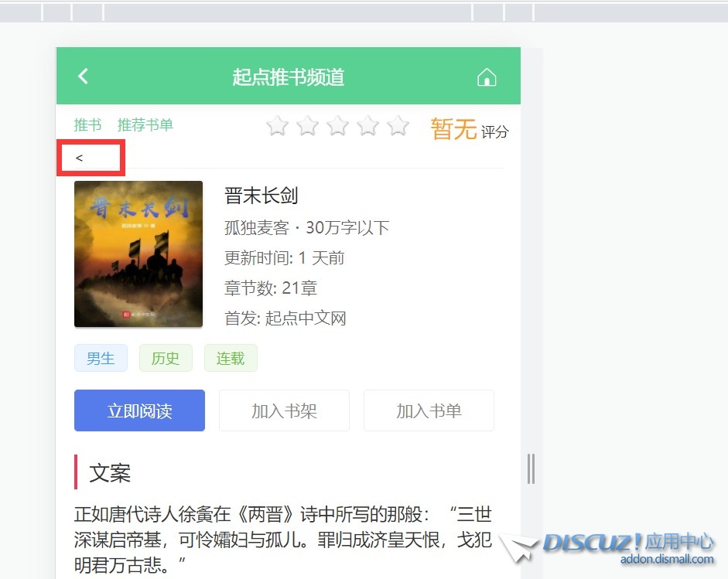The height and width of the screenshot is (579, 728).
Task: Select the fourth rating star
Action: tap(367, 126)
